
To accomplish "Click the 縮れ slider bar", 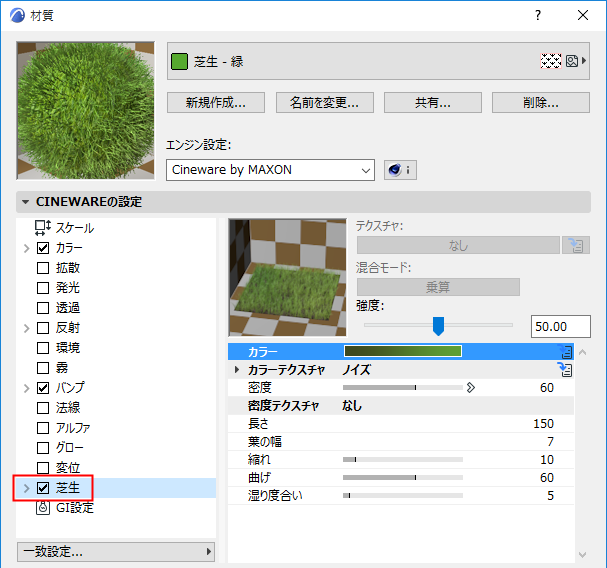I will pyautogui.click(x=403, y=460).
